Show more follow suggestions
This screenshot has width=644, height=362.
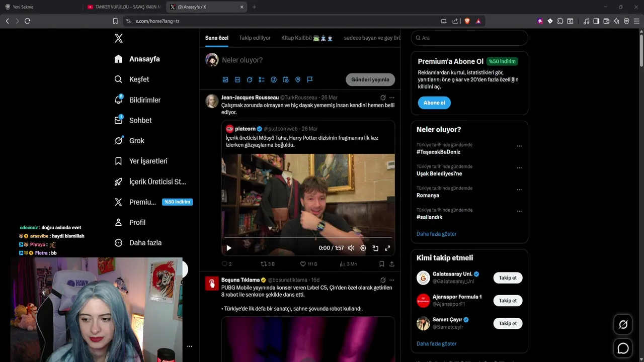pyautogui.click(x=436, y=344)
